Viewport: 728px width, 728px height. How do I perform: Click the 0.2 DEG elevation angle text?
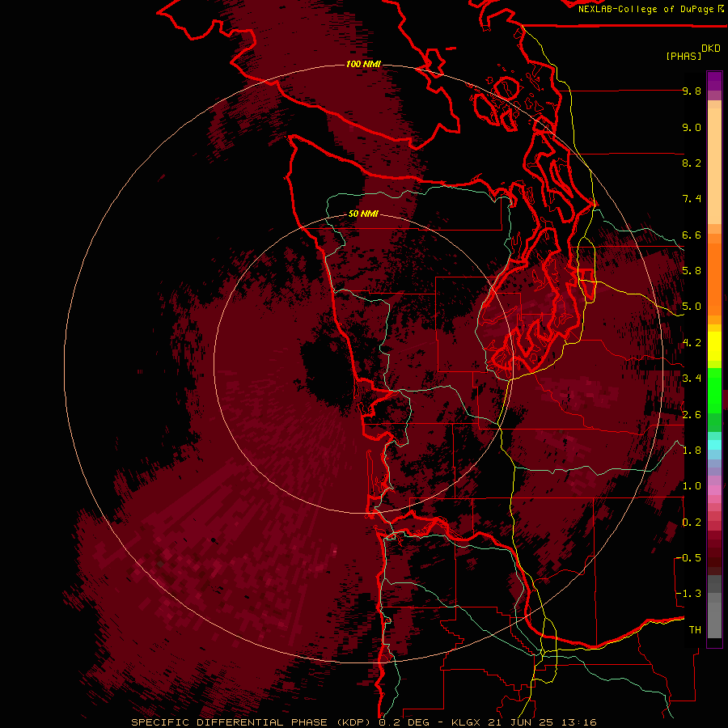coord(404,722)
